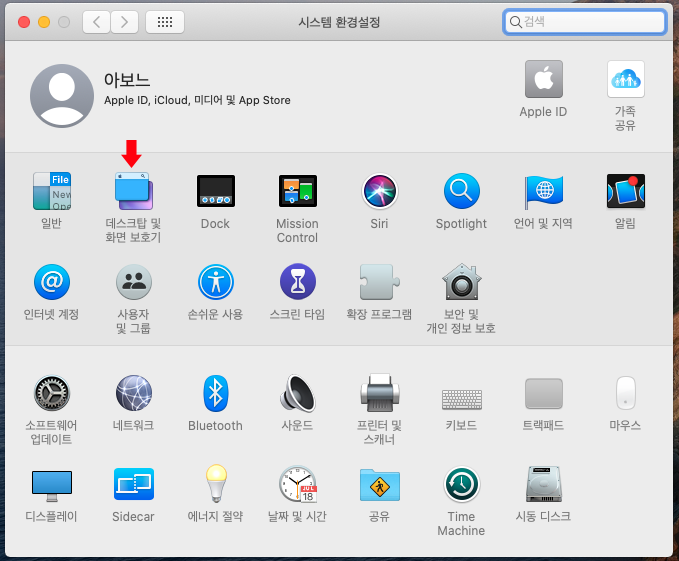Open 소프트웨어 업데이트 preferences
This screenshot has width=679, height=561.
pos(52,393)
